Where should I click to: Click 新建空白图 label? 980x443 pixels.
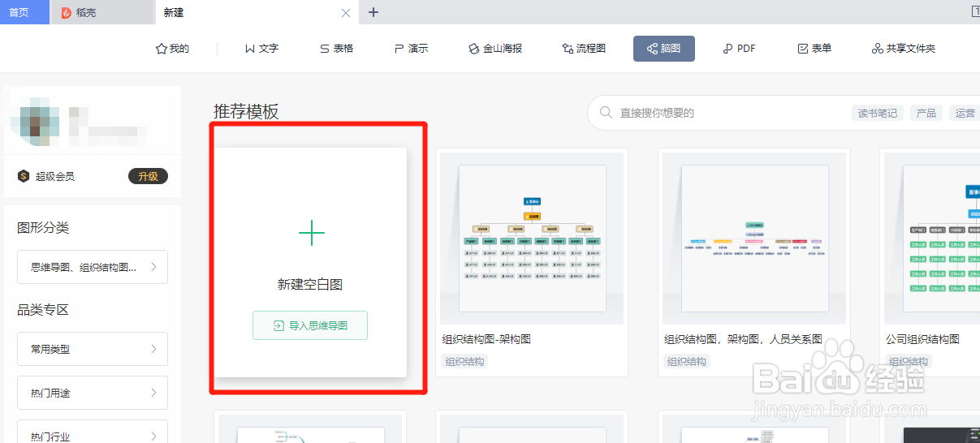coord(310,285)
